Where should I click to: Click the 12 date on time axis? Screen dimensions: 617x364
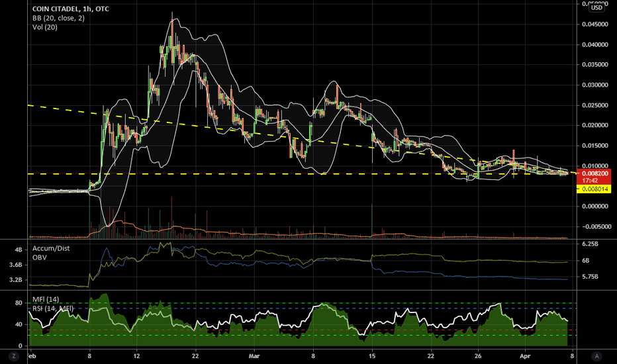click(x=136, y=356)
